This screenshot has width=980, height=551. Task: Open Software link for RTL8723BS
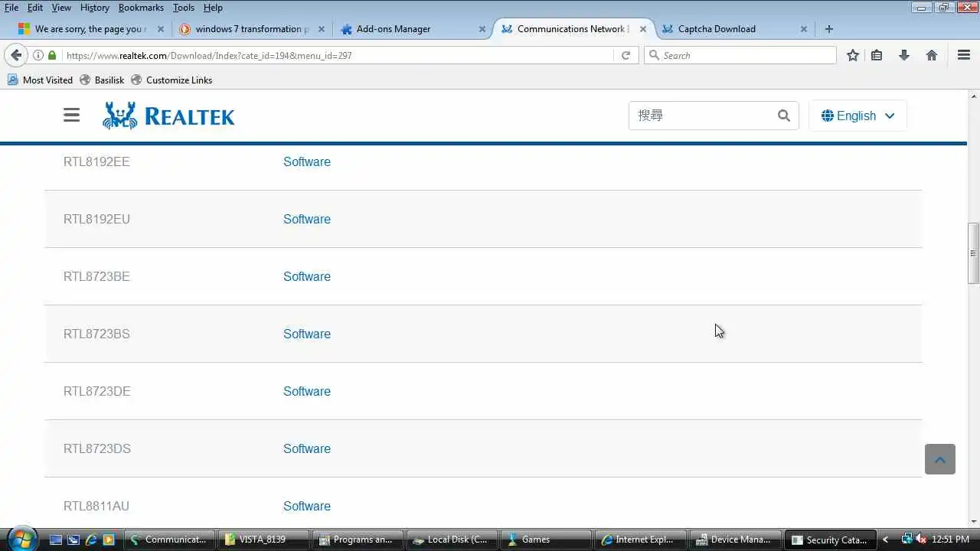[307, 334]
